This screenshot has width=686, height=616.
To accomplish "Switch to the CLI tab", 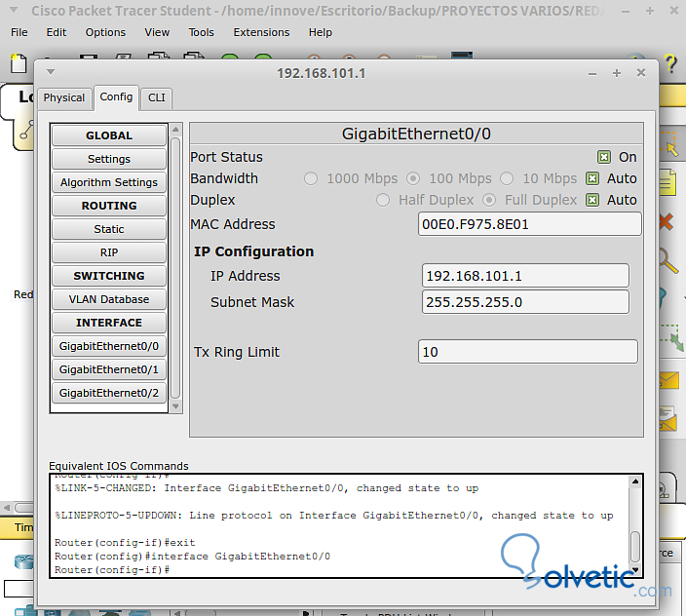I will coord(157,98).
